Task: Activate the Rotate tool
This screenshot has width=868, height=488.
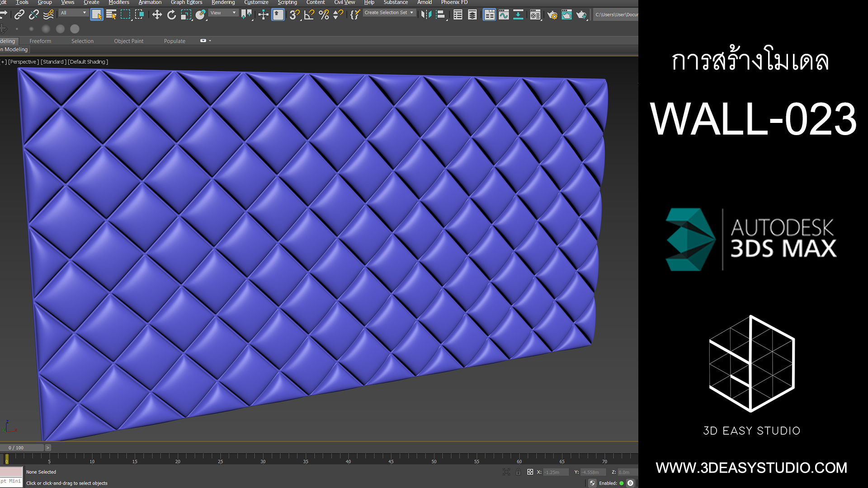Action: click(171, 15)
